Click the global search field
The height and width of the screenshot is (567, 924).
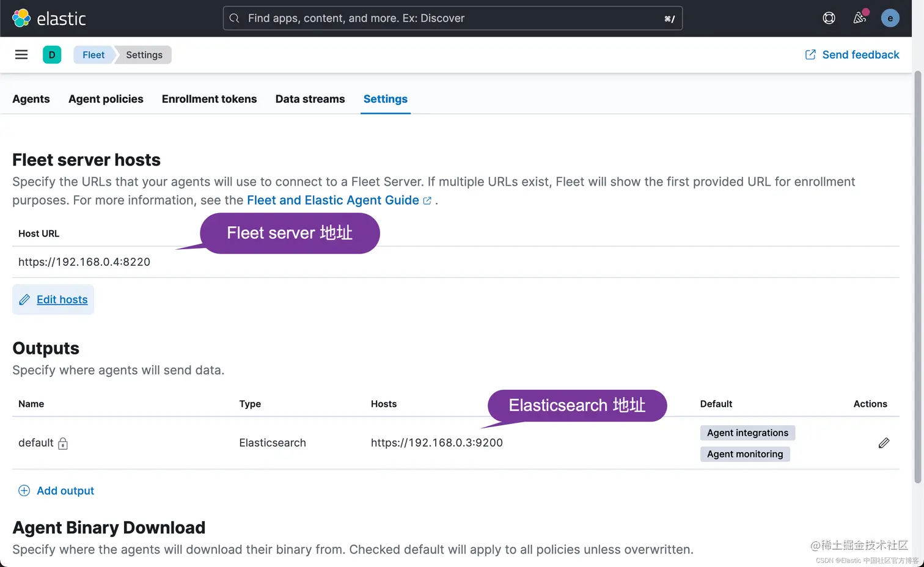point(453,18)
